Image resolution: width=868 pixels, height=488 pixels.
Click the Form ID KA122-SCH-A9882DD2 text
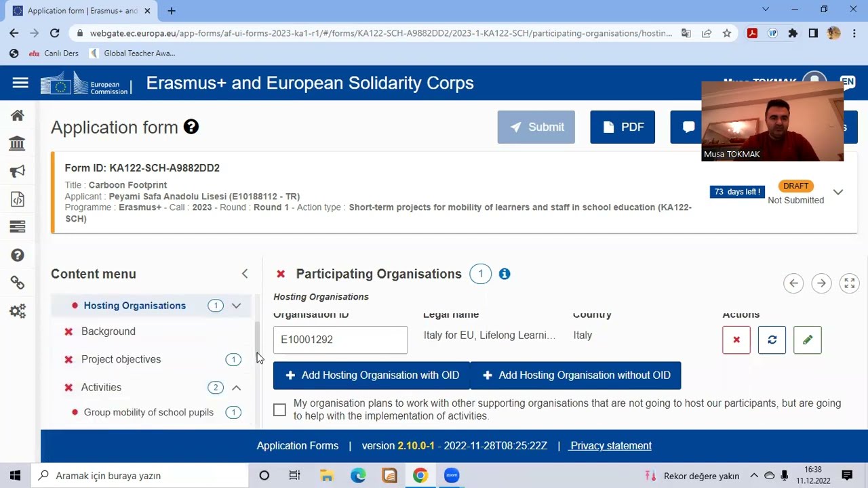coord(142,167)
